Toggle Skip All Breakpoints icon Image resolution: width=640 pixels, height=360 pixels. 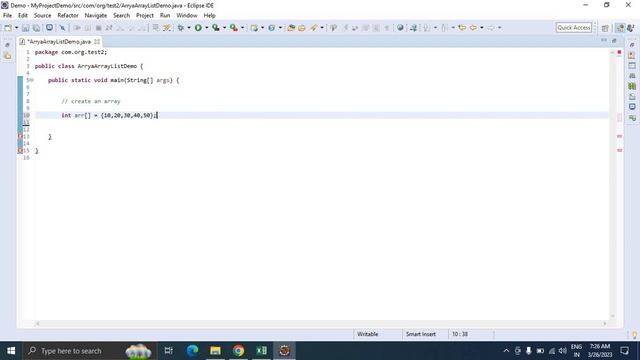(62, 28)
